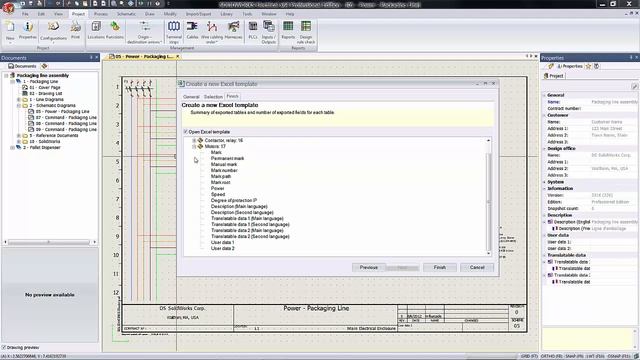This screenshot has width=640, height=360.
Task: Click 'Manual mark' field row
Action: click(224, 164)
